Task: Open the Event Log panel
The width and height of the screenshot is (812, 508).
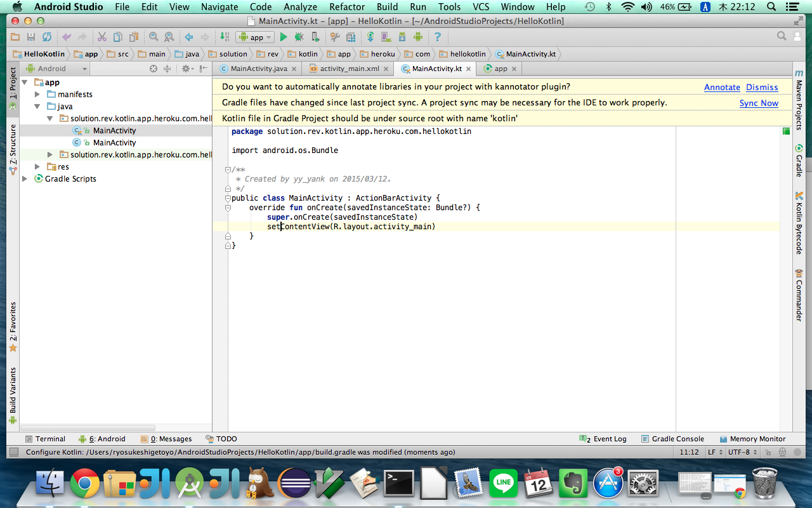Action: [603, 439]
